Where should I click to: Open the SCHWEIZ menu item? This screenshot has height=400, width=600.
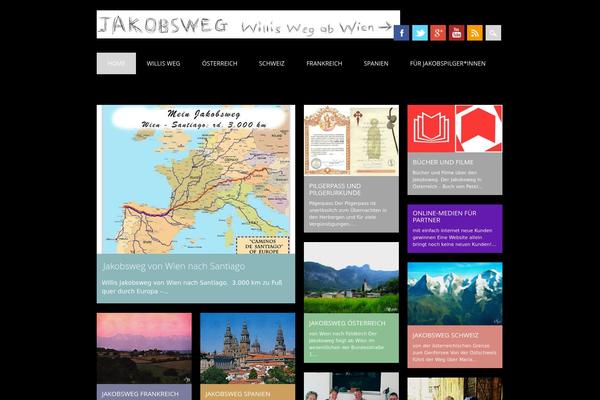pyautogui.click(x=272, y=64)
